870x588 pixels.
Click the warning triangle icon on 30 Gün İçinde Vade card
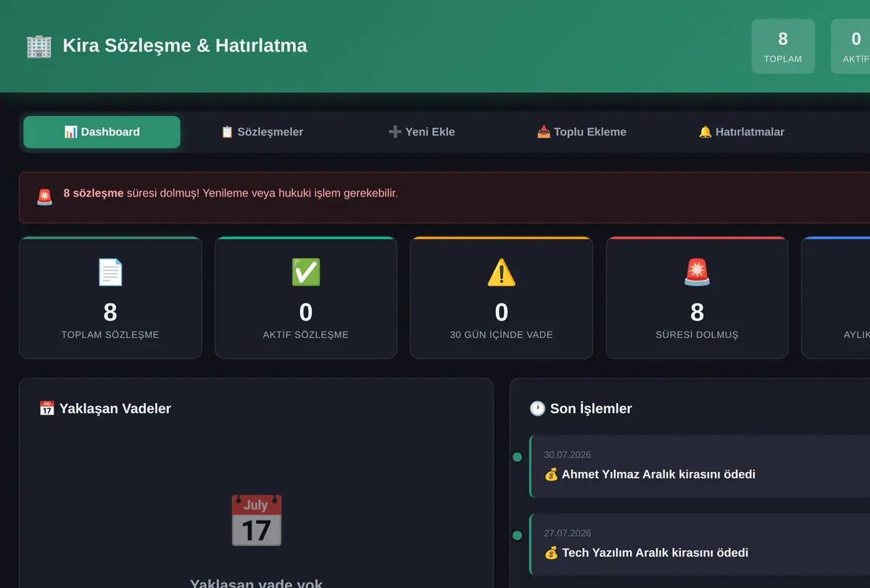tap(502, 273)
